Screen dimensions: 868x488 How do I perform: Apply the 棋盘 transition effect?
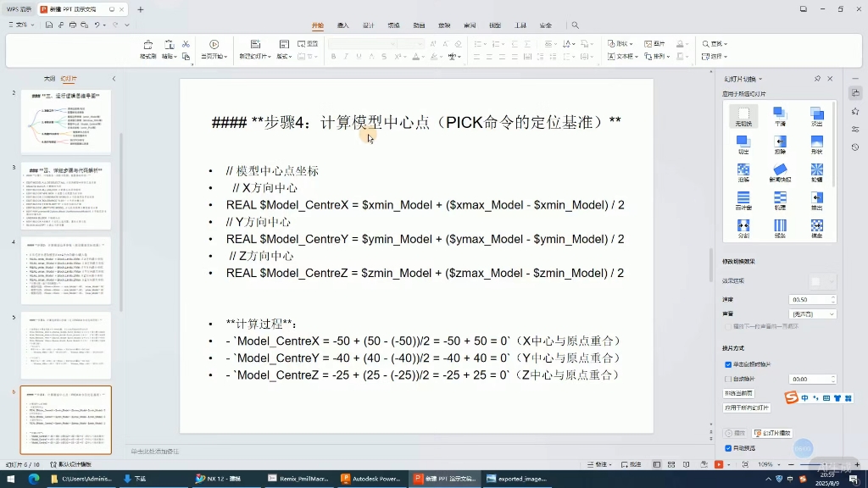(816, 229)
